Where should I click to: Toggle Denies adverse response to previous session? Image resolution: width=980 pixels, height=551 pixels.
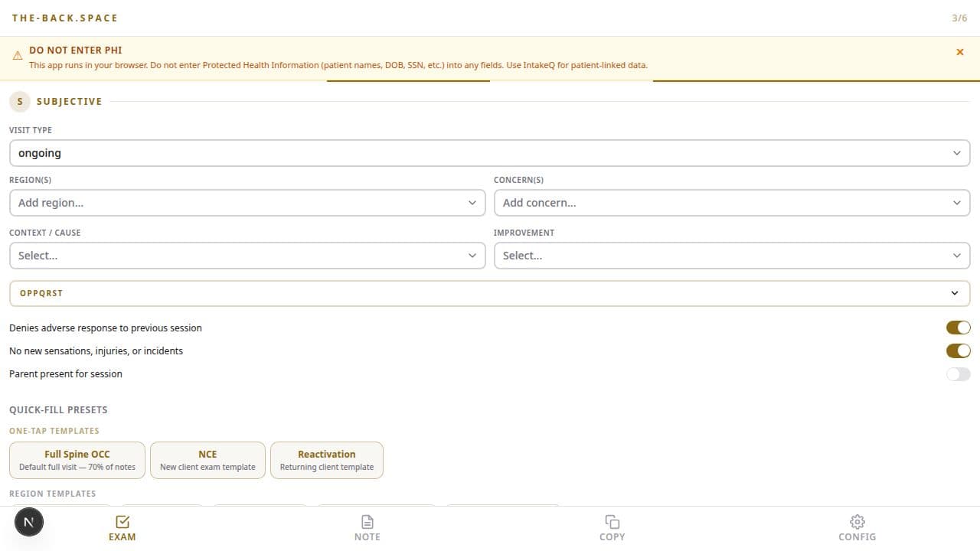[x=958, y=328]
